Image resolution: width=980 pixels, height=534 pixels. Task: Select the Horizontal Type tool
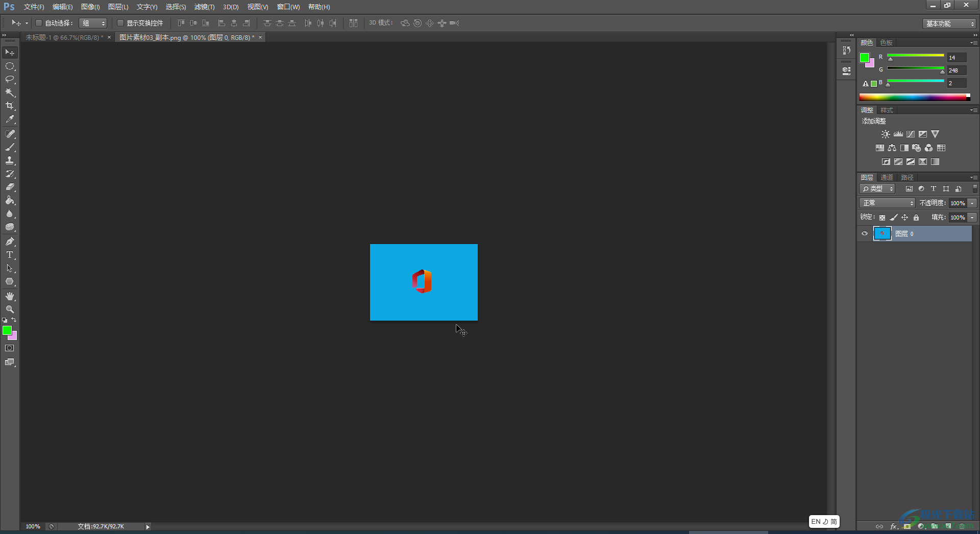pyautogui.click(x=10, y=255)
